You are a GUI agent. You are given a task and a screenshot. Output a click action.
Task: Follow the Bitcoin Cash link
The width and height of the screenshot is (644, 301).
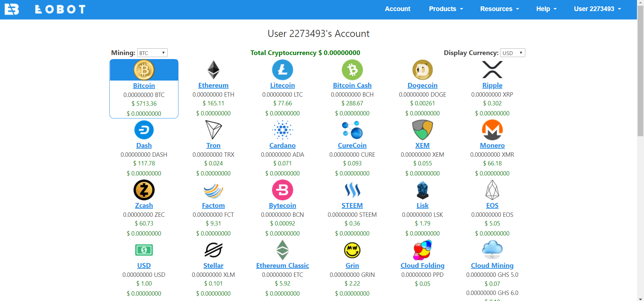coord(352,86)
